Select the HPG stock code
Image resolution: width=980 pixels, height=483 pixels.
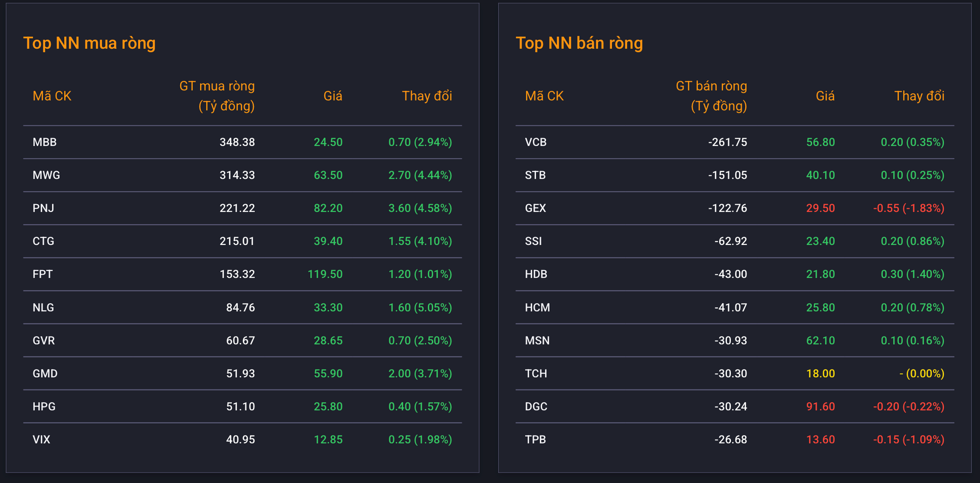pyautogui.click(x=44, y=406)
